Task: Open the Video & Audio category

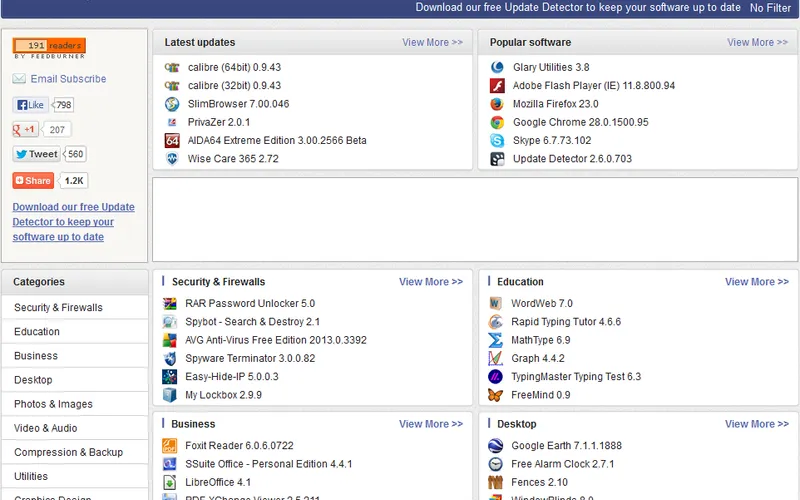Action: pos(74,428)
